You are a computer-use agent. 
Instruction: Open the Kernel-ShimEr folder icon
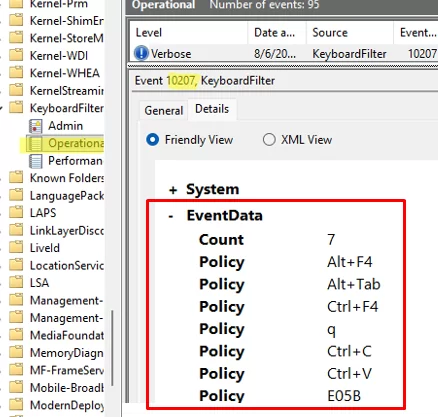click(x=16, y=21)
